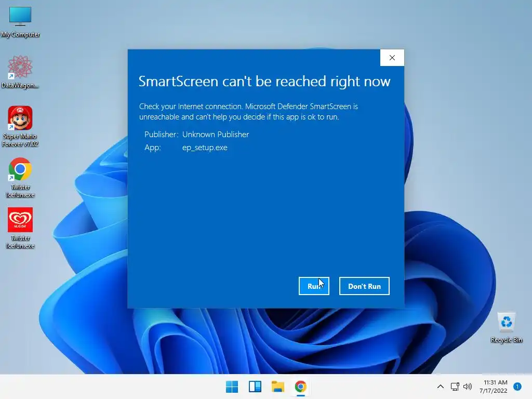Image resolution: width=532 pixels, height=399 pixels.
Task: Show hidden tray icons chevron
Action: [441, 387]
